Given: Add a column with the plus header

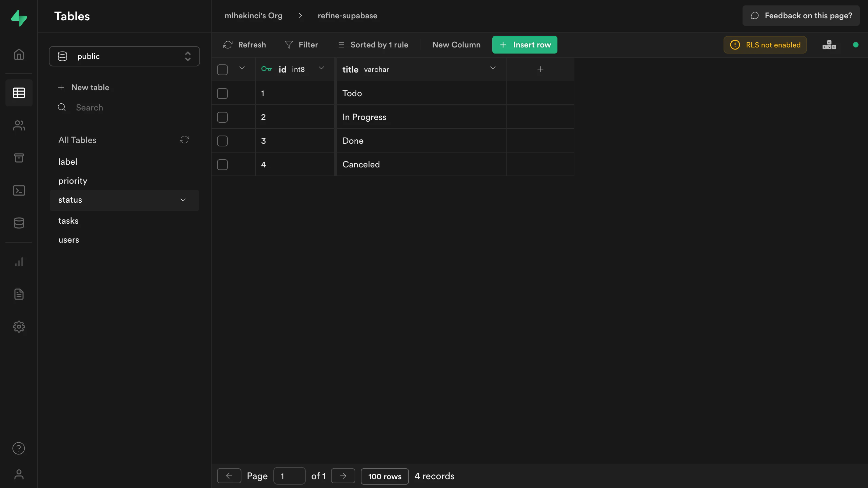Looking at the screenshot, I should pyautogui.click(x=540, y=69).
